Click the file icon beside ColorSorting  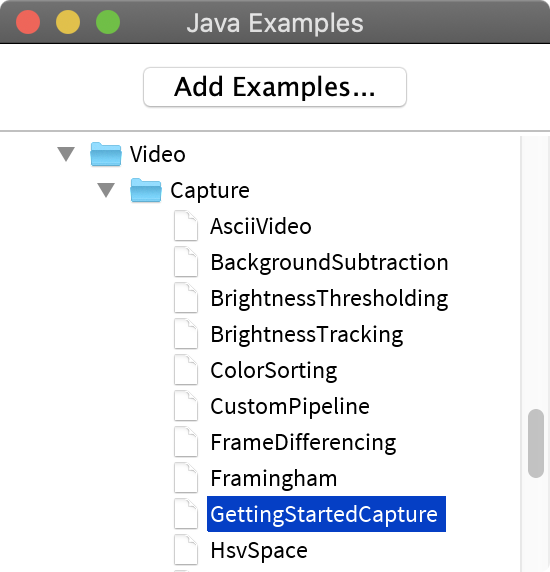coord(186,370)
